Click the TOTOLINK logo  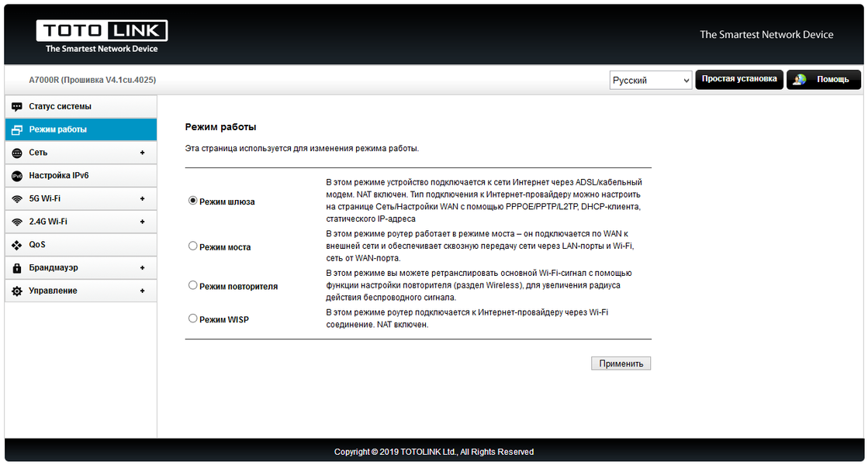[x=102, y=36]
